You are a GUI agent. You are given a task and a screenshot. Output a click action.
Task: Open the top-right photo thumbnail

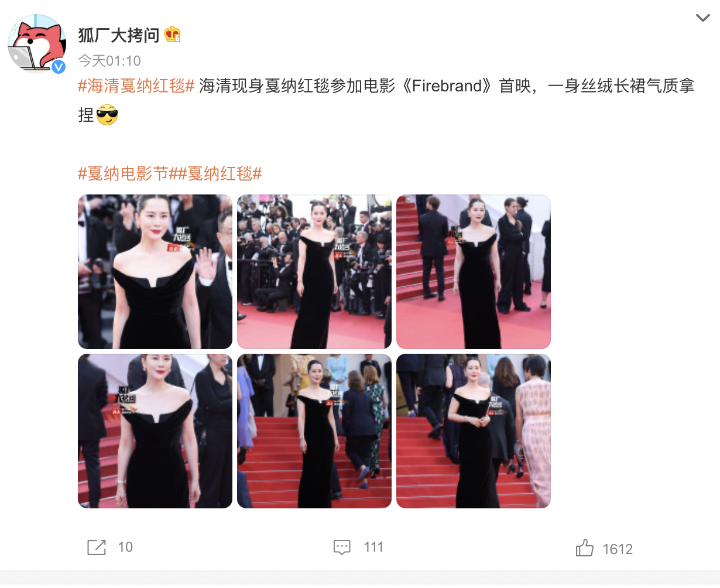click(x=474, y=272)
